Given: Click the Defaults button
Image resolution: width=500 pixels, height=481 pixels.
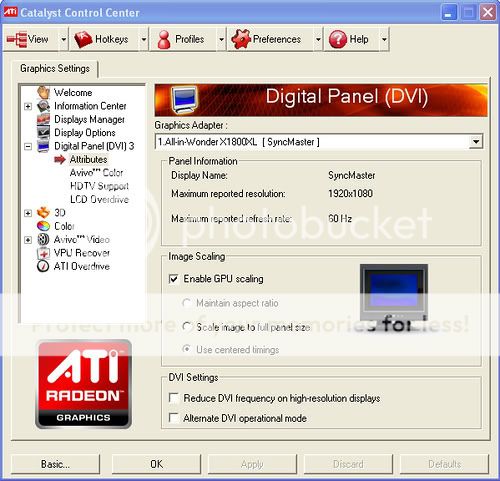Looking at the screenshot, I should [x=444, y=464].
